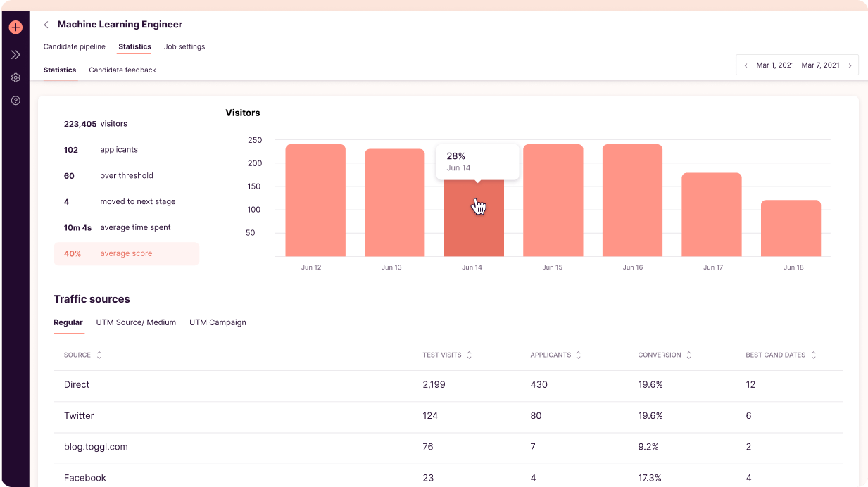Select the average score metric row

126,253
